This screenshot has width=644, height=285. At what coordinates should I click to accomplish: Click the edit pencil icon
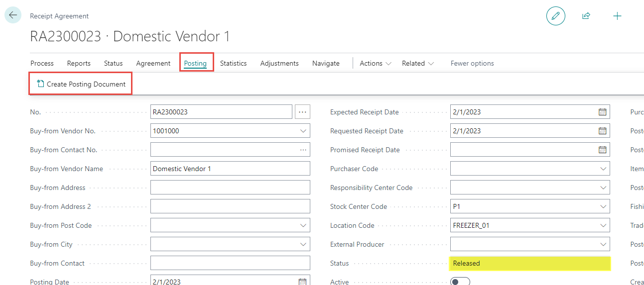555,16
